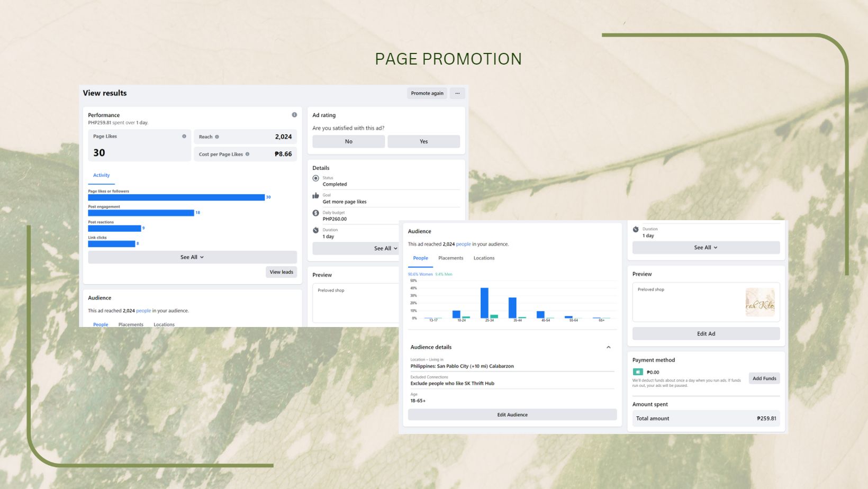Answer Yes to the ad rating
This screenshot has width=868, height=489.
tap(424, 141)
